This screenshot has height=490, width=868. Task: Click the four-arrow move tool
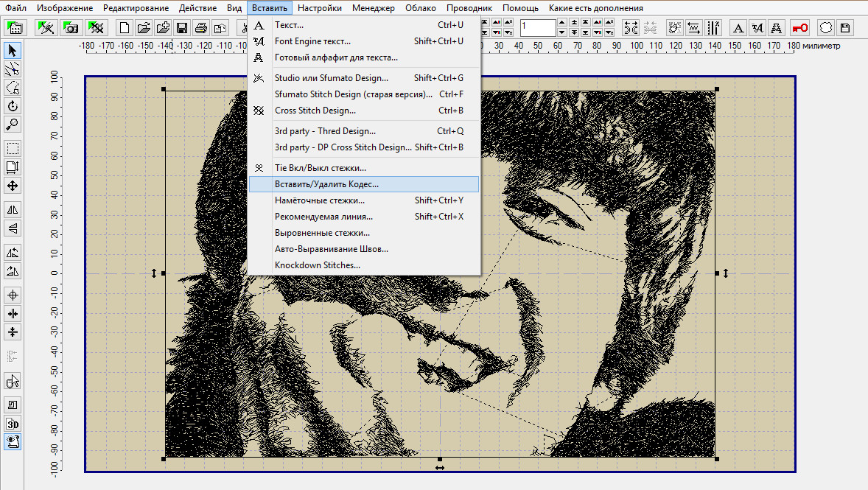13,185
